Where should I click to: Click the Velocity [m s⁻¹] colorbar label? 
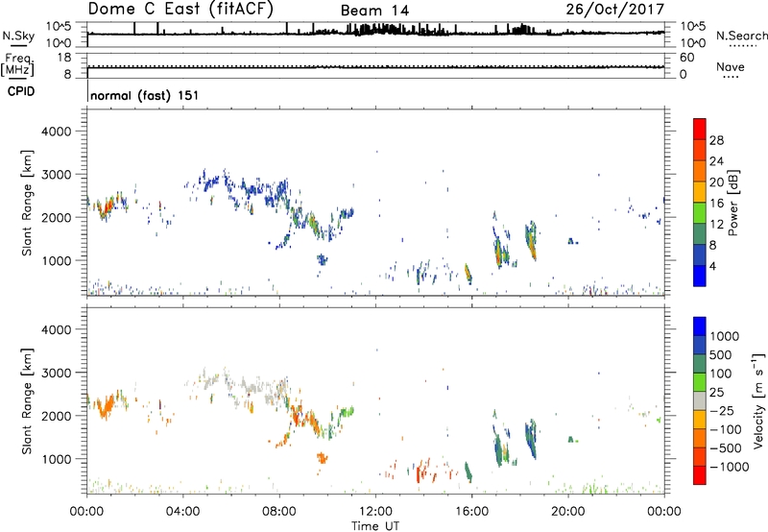[758, 400]
